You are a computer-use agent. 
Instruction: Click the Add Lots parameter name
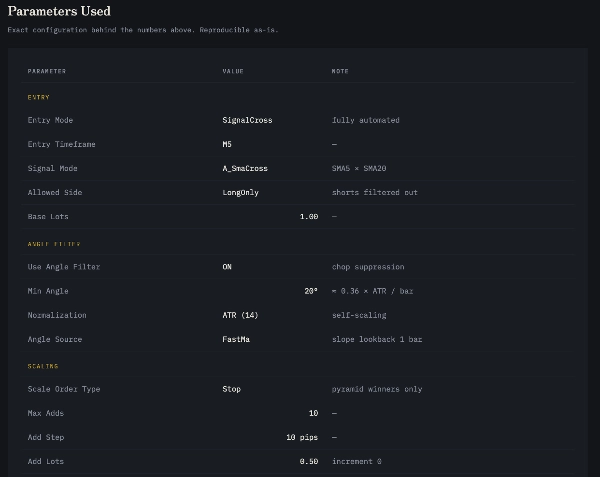coord(46,461)
